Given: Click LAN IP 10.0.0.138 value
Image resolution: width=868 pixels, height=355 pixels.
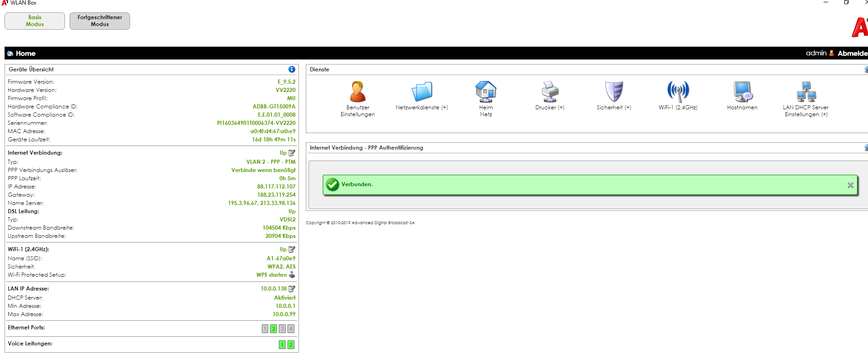Looking at the screenshot, I should pyautogui.click(x=274, y=289).
